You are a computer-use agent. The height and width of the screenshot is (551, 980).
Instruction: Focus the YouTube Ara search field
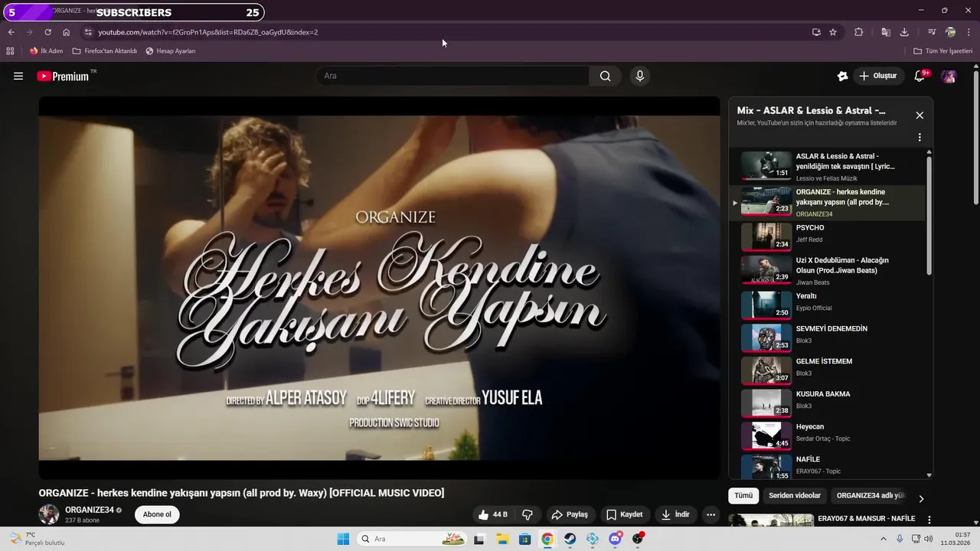(452, 76)
